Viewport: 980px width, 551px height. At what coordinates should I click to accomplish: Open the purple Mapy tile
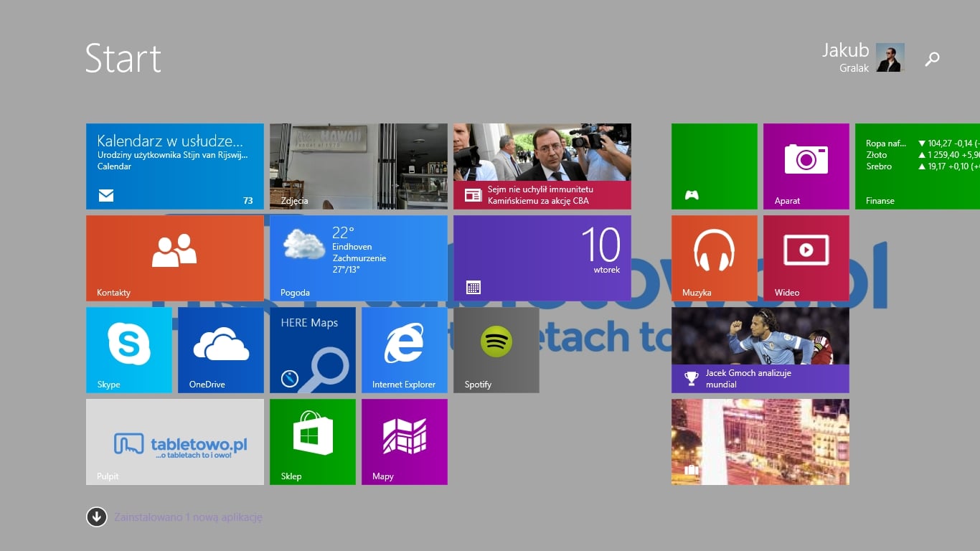point(405,442)
